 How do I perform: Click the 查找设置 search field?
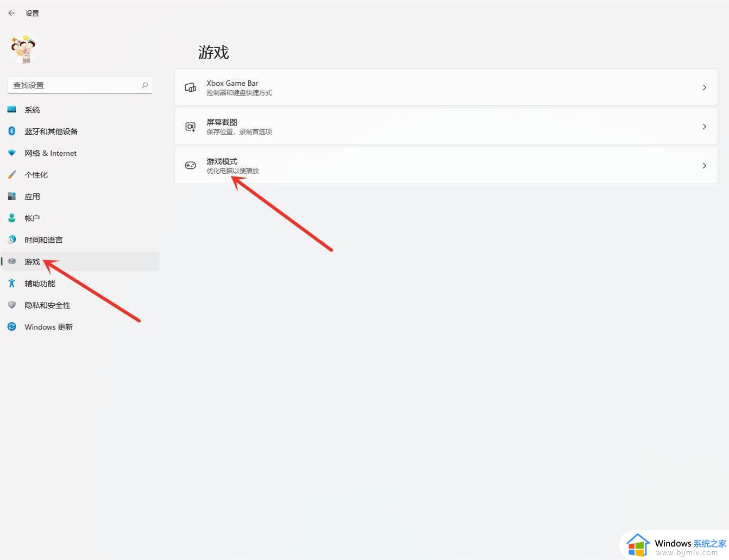80,85
